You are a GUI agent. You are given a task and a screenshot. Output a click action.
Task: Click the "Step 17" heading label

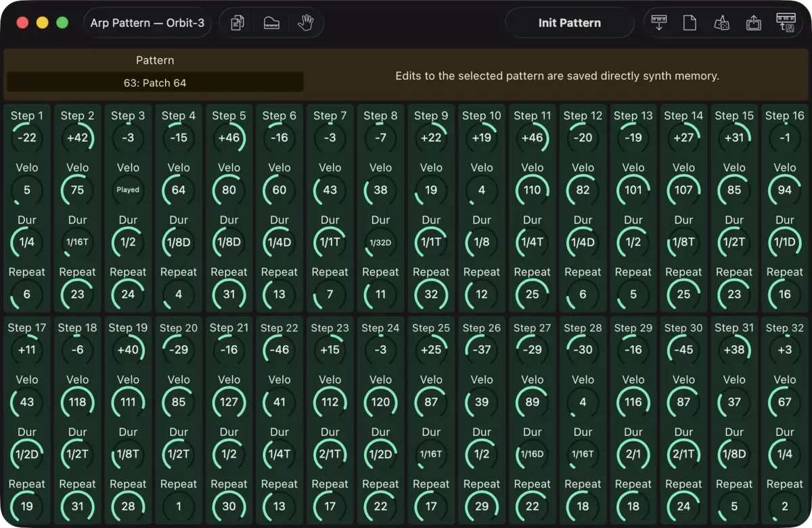(27, 328)
